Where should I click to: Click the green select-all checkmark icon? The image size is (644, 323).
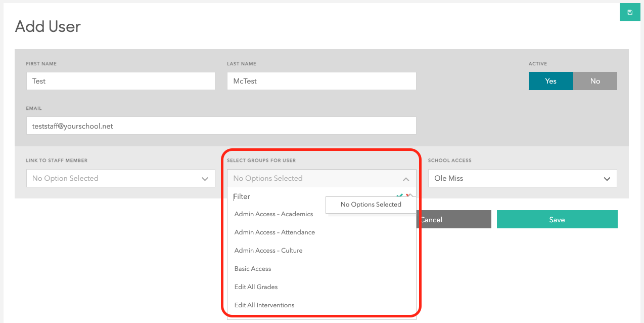(399, 195)
